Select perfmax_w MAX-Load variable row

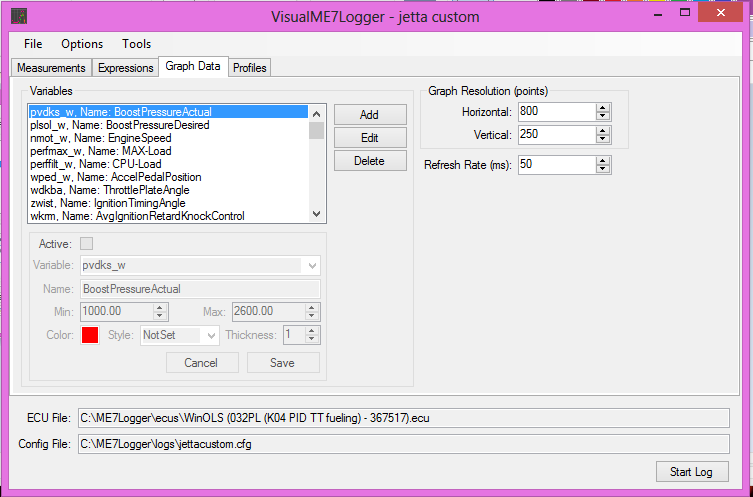[168, 151]
